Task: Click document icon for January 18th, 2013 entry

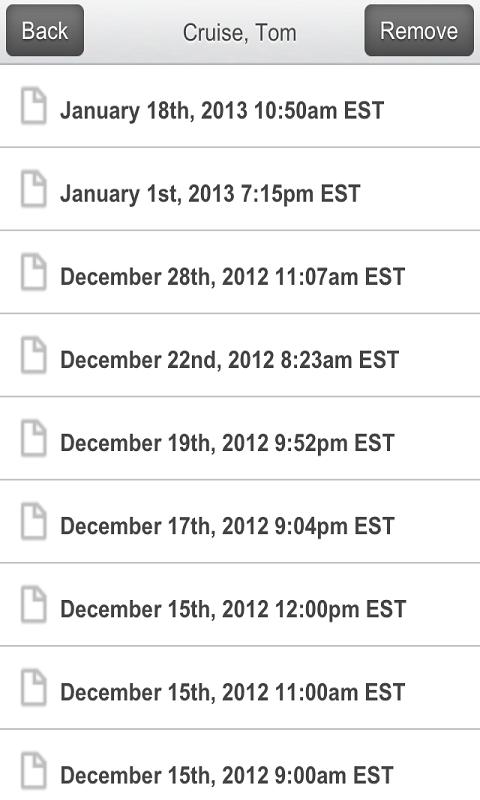Action: (34, 106)
